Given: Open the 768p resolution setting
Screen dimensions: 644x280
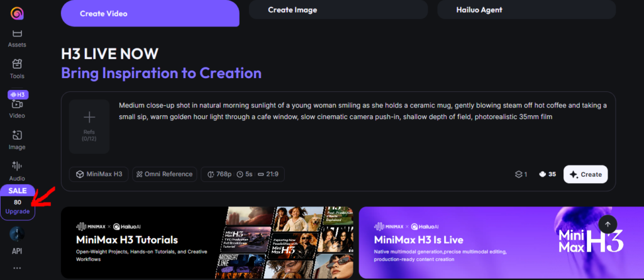Looking at the screenshot, I should pyautogui.click(x=219, y=174).
